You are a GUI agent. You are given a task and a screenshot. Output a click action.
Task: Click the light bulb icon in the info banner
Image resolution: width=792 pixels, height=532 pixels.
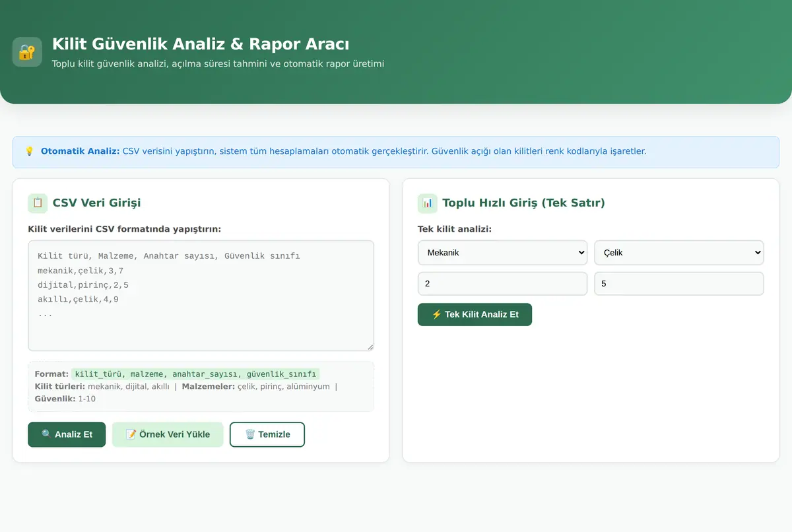coord(29,151)
